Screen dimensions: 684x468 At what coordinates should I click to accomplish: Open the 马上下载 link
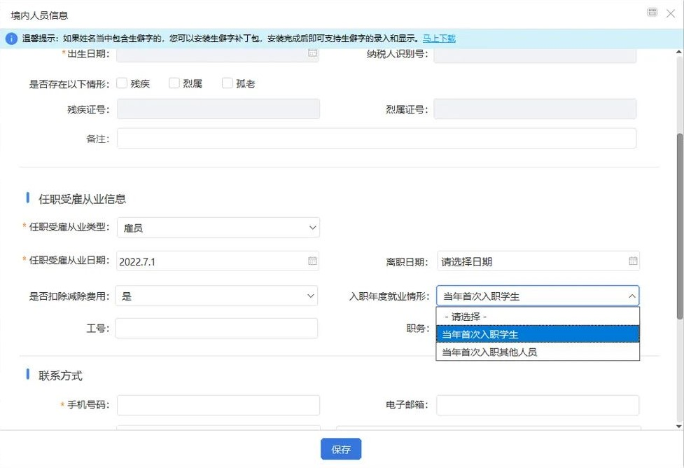pos(438,38)
